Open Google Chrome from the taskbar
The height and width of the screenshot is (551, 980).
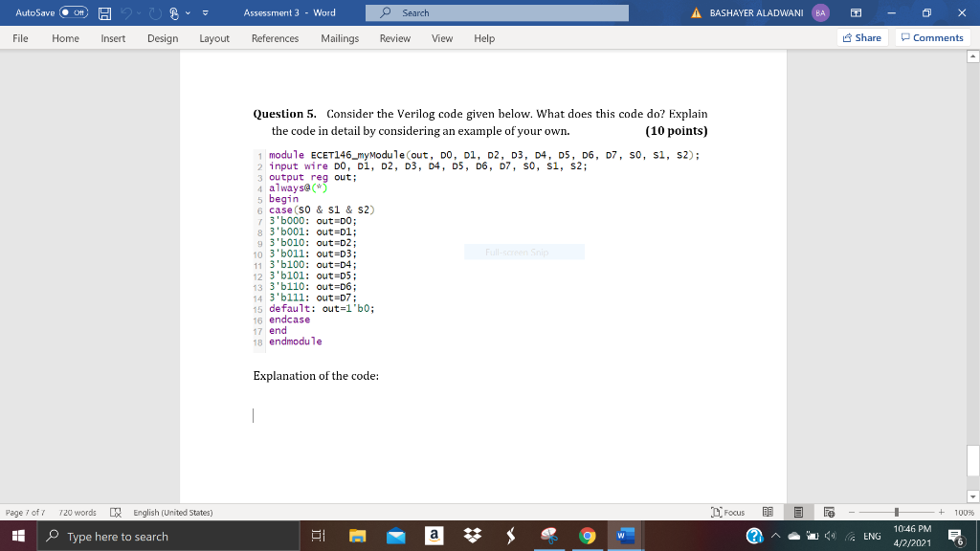point(587,536)
